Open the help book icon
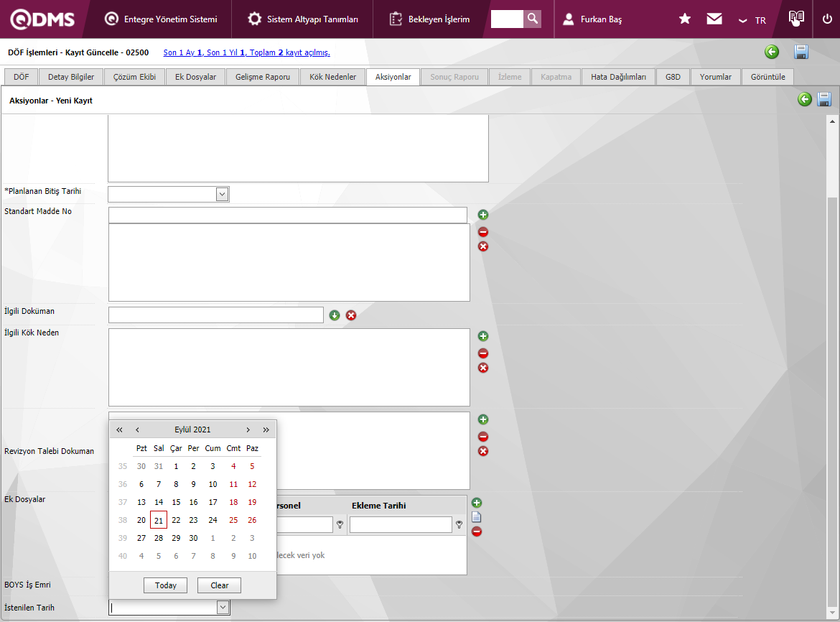Screen dimensions: 840x622 [x=796, y=18]
